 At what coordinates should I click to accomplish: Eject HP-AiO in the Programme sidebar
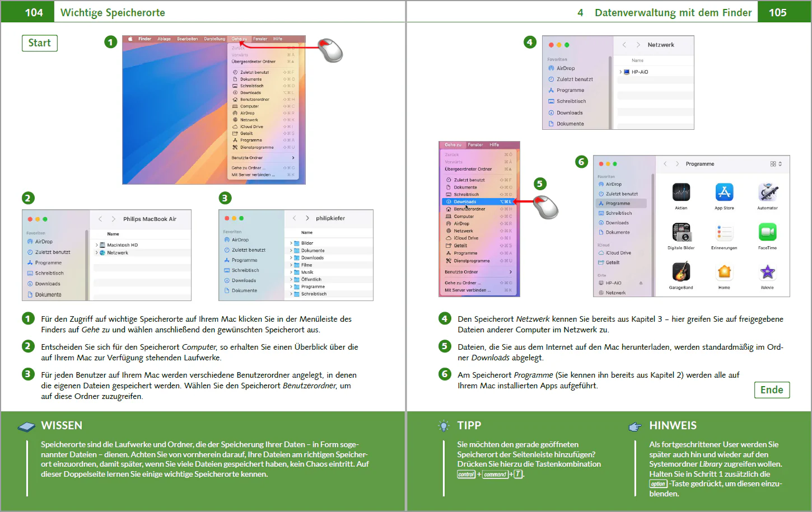641,283
